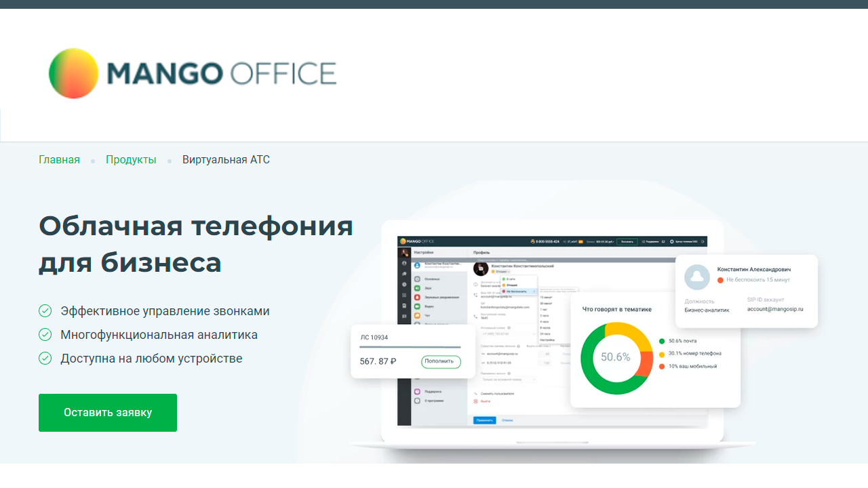
Task: Open the Основные settings icon in the mockup
Action: [x=417, y=279]
